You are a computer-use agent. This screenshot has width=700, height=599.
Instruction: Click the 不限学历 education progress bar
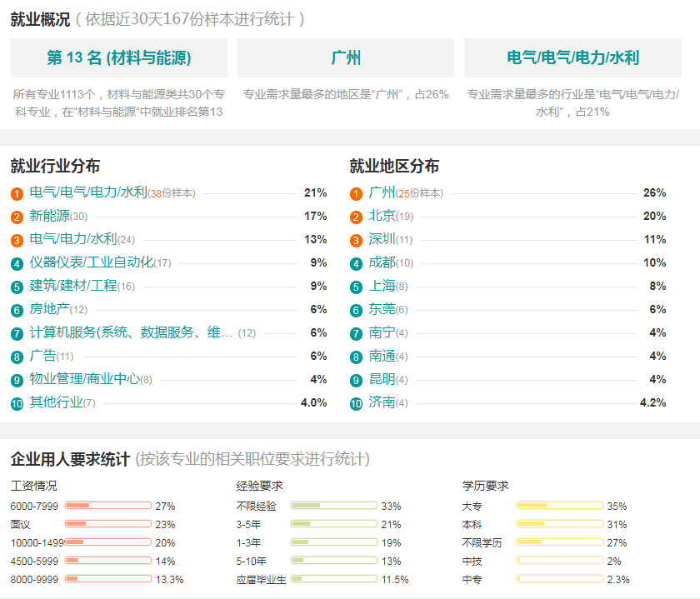pos(560,542)
